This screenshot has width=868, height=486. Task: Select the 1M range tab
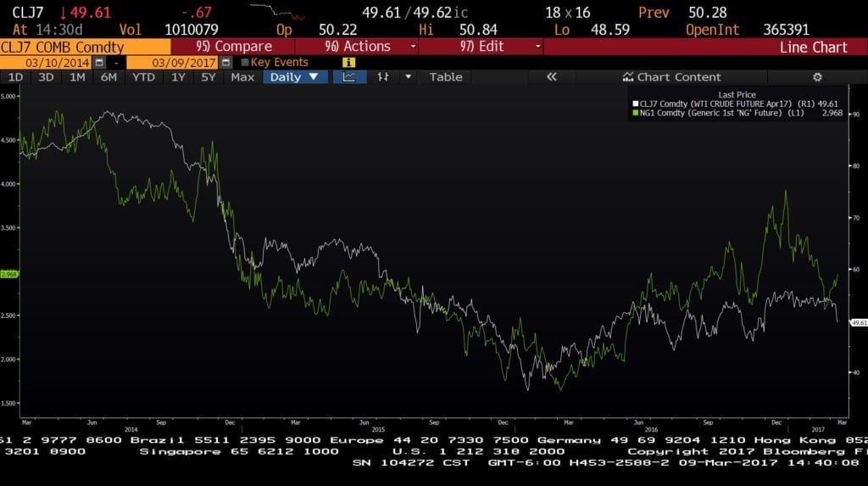pyautogui.click(x=77, y=77)
